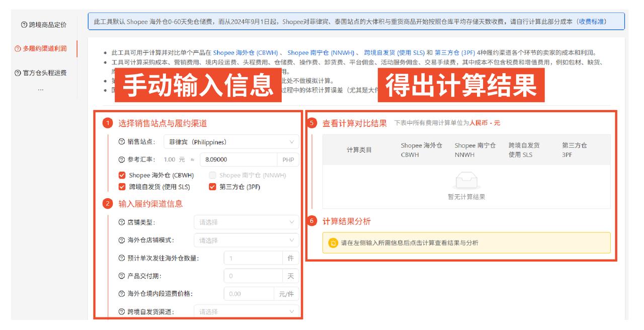This screenshot has height=330, width=644.
Task: Click the 计算类目 column header
Action: click(359, 150)
